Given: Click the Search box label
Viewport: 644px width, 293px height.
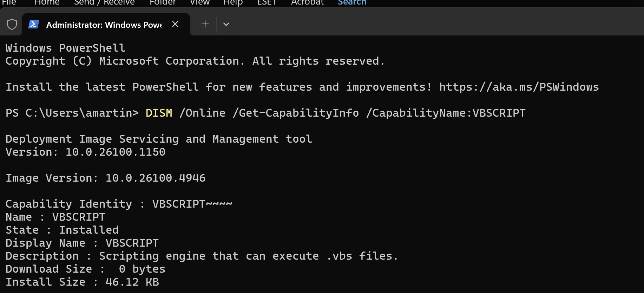Looking at the screenshot, I should tap(352, 2).
